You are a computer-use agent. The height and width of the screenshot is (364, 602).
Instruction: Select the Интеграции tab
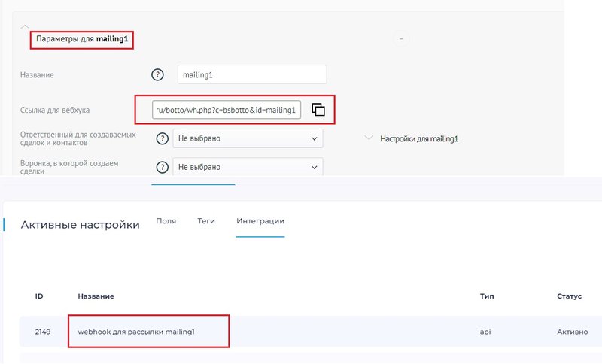point(260,221)
